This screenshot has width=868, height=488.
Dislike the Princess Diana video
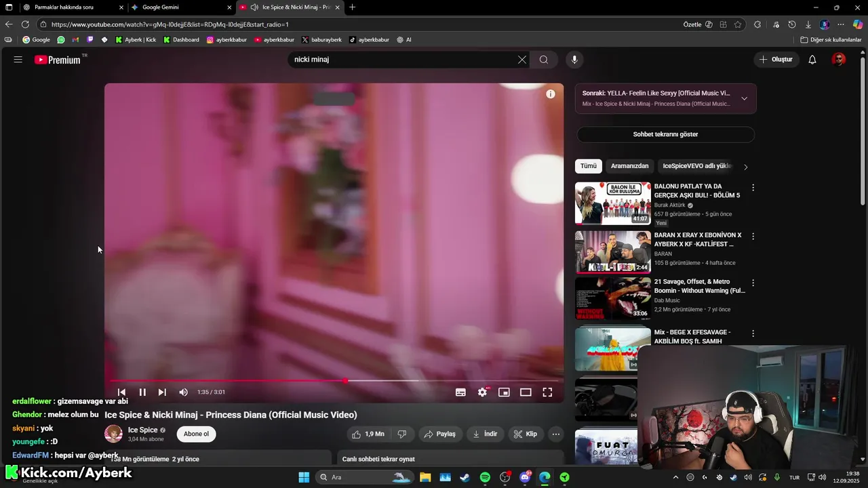click(x=402, y=434)
